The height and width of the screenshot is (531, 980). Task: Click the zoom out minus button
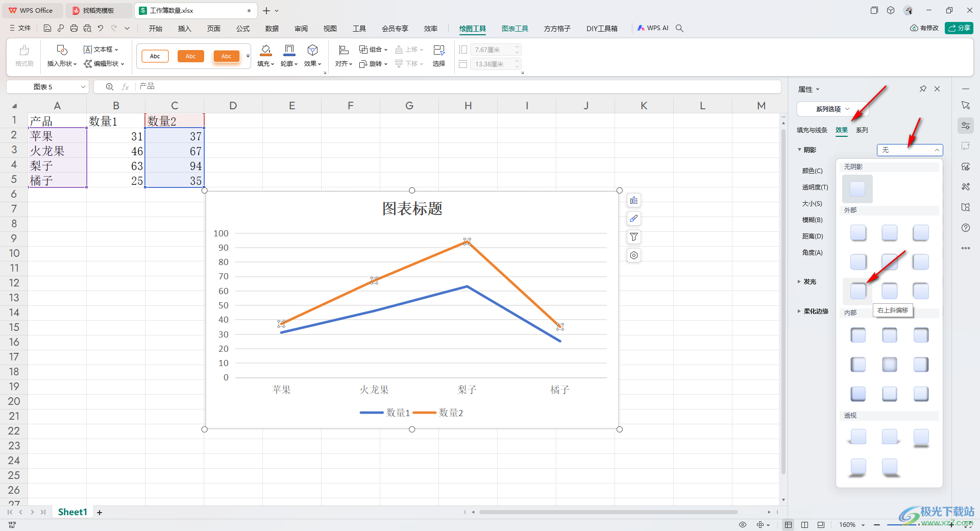coord(877,525)
